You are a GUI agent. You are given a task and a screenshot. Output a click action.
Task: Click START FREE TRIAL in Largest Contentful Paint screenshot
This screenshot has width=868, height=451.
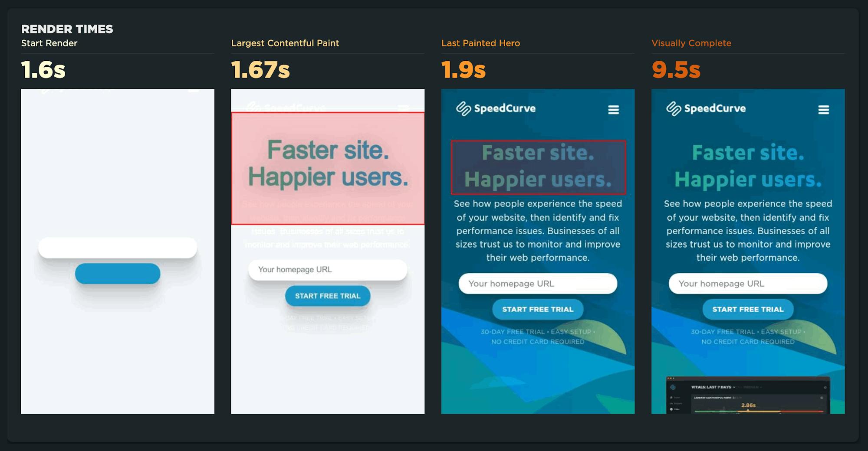328,296
